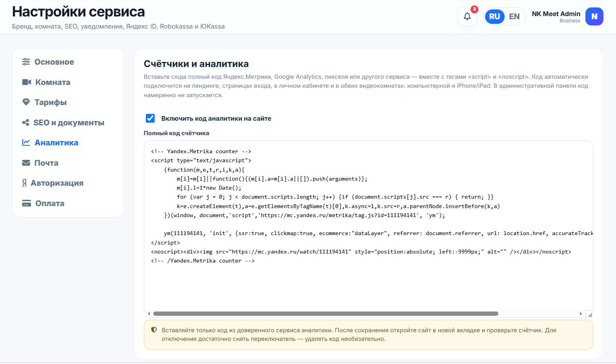
Task: Go to the Авторизация section
Action: pos(68,183)
